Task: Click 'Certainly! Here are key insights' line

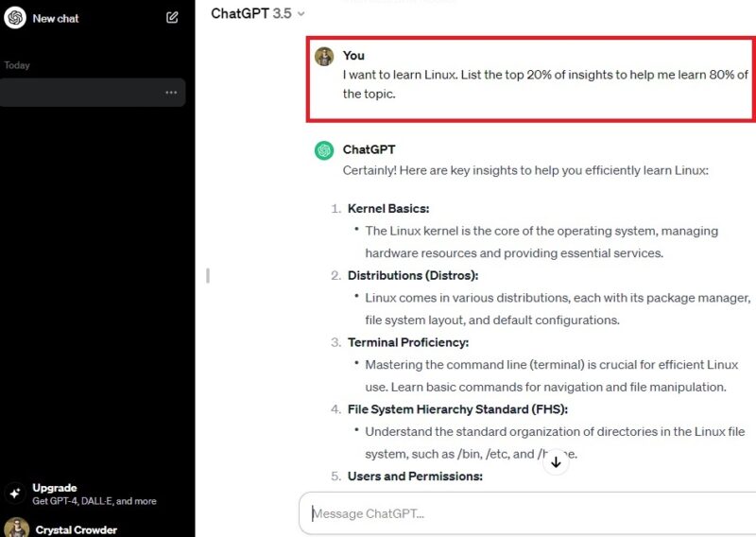Action: click(x=525, y=170)
